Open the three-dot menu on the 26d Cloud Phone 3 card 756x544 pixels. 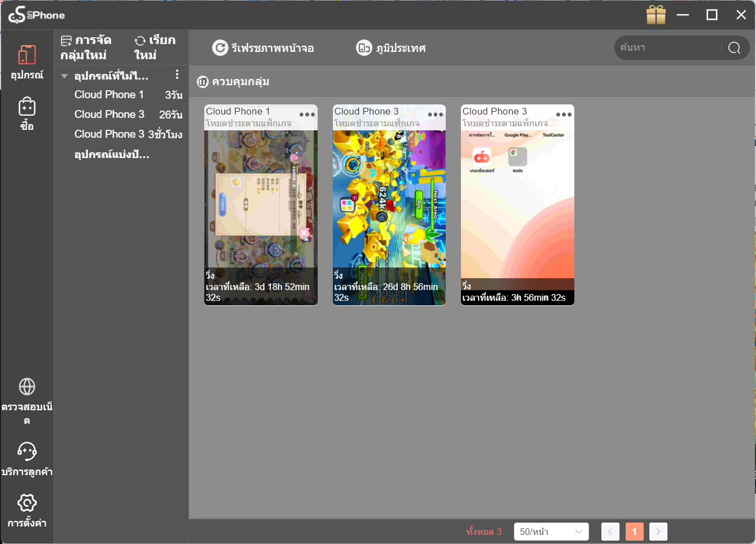(436, 115)
